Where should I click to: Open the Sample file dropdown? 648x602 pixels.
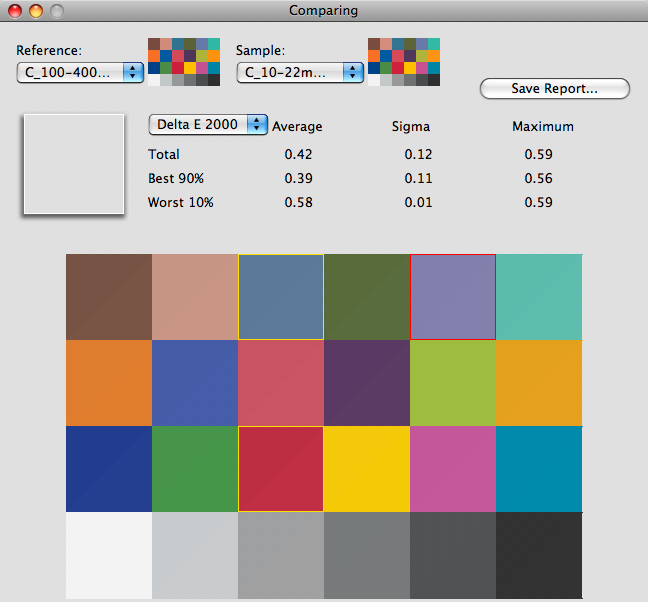click(x=300, y=73)
